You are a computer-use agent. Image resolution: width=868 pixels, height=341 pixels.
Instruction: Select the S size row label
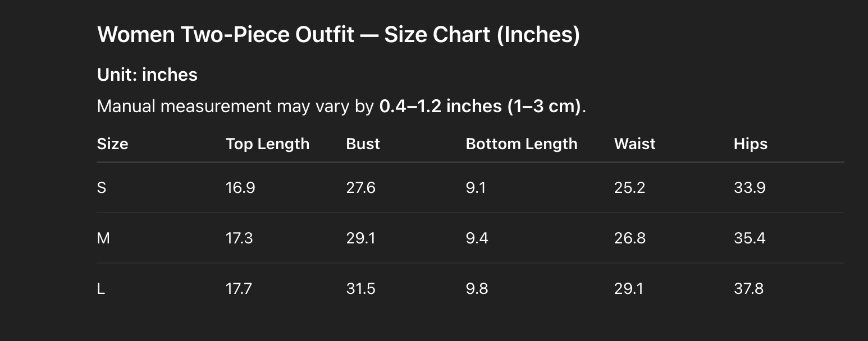102,188
